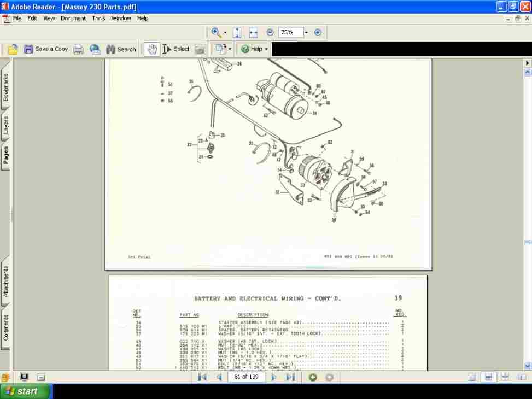The width and height of the screenshot is (532, 399).
Task: Enable Continuous page layout mode
Action: 488,377
